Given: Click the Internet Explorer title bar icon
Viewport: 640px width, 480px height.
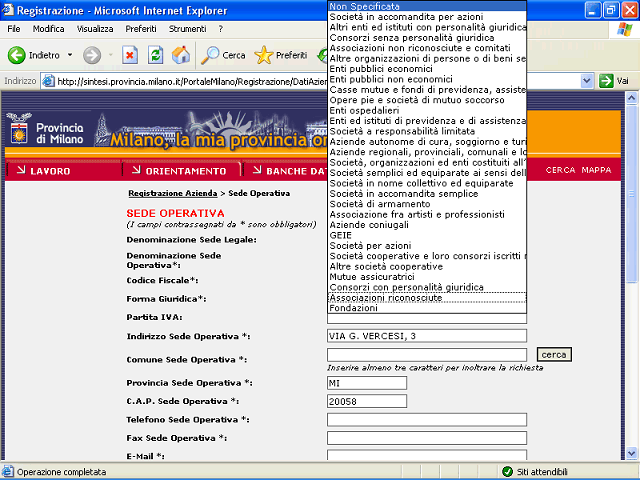Looking at the screenshot, I should click(x=8, y=10).
